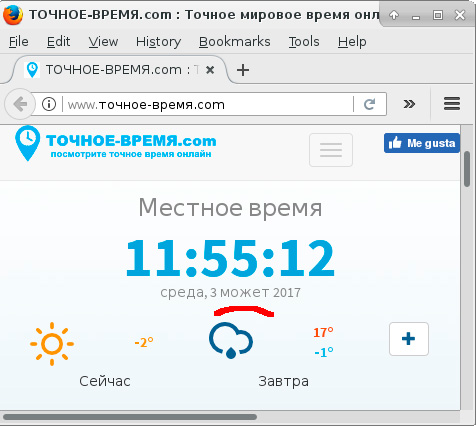Open the History menu
Screen dimensions: 476x426
point(158,42)
